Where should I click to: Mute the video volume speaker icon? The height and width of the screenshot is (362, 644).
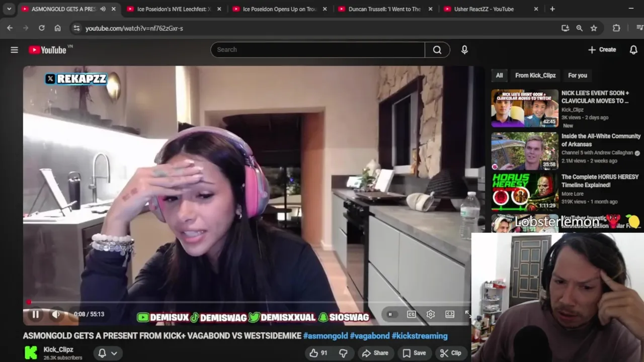(x=56, y=314)
